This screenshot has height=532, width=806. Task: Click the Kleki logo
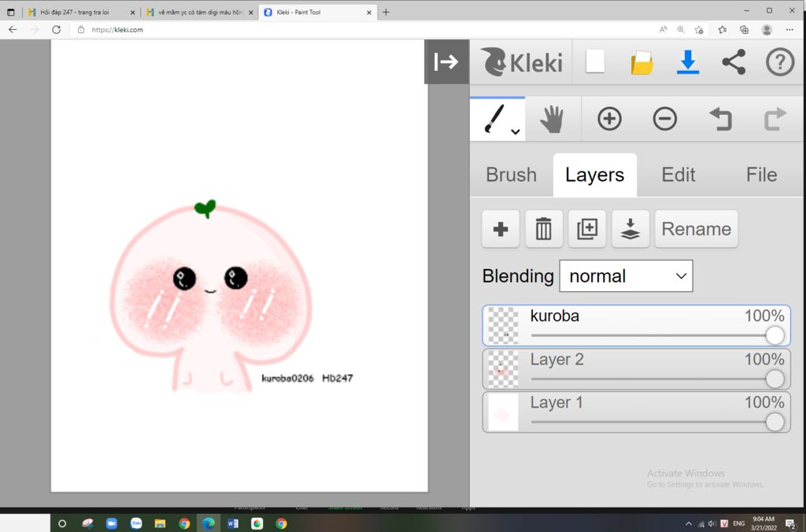(x=522, y=62)
